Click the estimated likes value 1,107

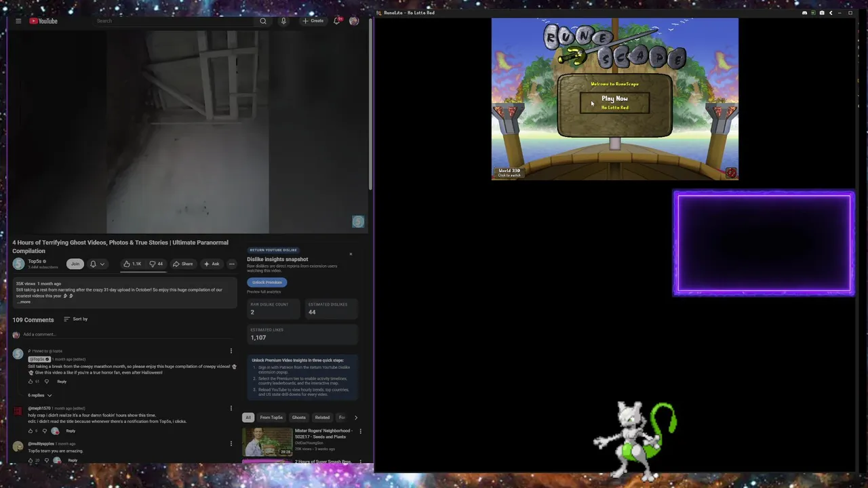point(258,338)
